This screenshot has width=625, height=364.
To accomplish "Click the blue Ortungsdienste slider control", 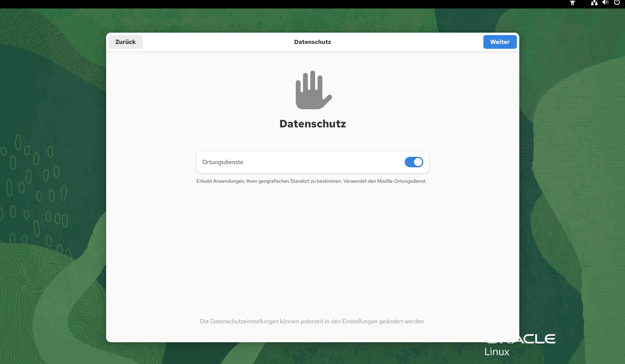I will coord(414,162).
